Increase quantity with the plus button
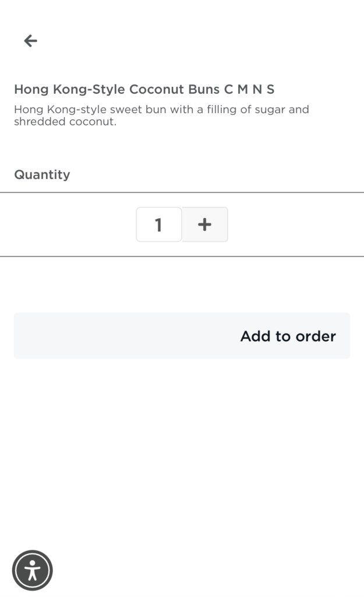 (x=204, y=224)
